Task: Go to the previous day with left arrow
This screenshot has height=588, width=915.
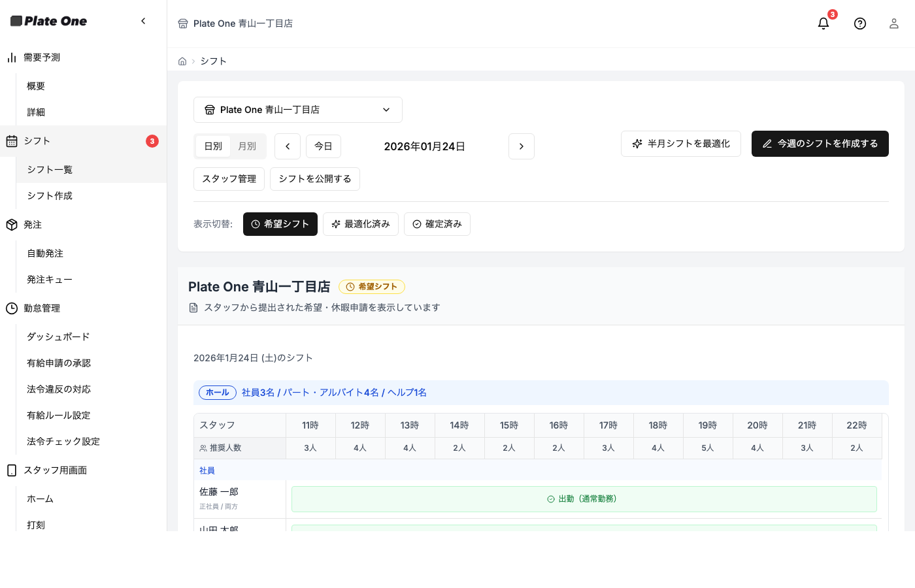Action: (x=288, y=146)
